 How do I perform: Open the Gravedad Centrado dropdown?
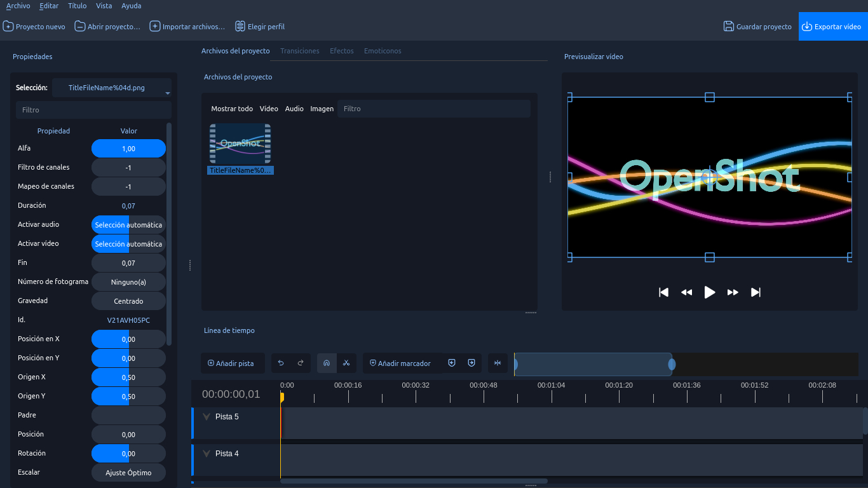[128, 301]
